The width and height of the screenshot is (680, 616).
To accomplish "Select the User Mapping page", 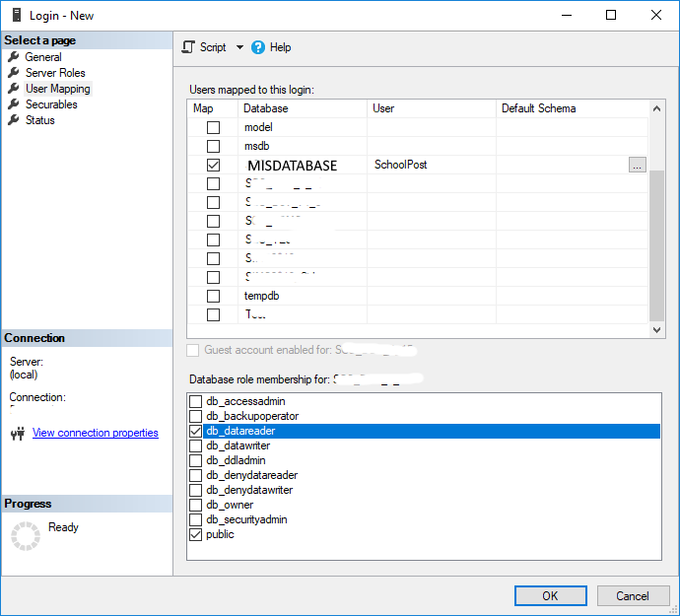I will click(58, 89).
